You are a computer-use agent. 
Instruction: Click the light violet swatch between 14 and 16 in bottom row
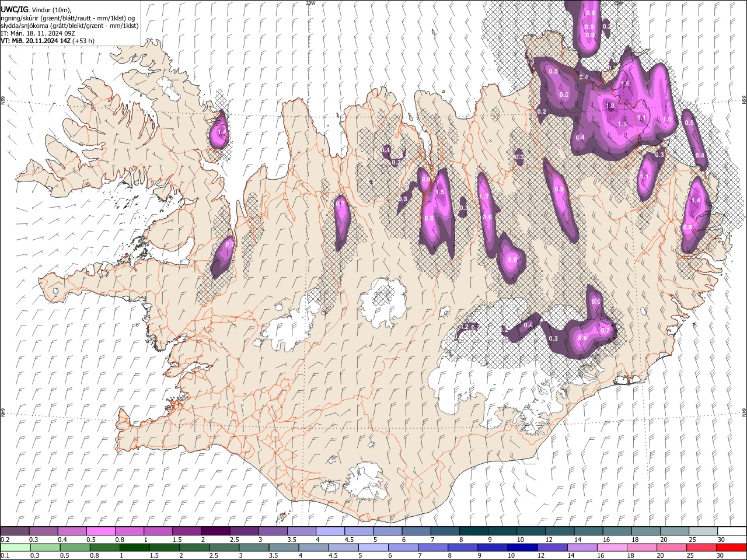(582, 547)
